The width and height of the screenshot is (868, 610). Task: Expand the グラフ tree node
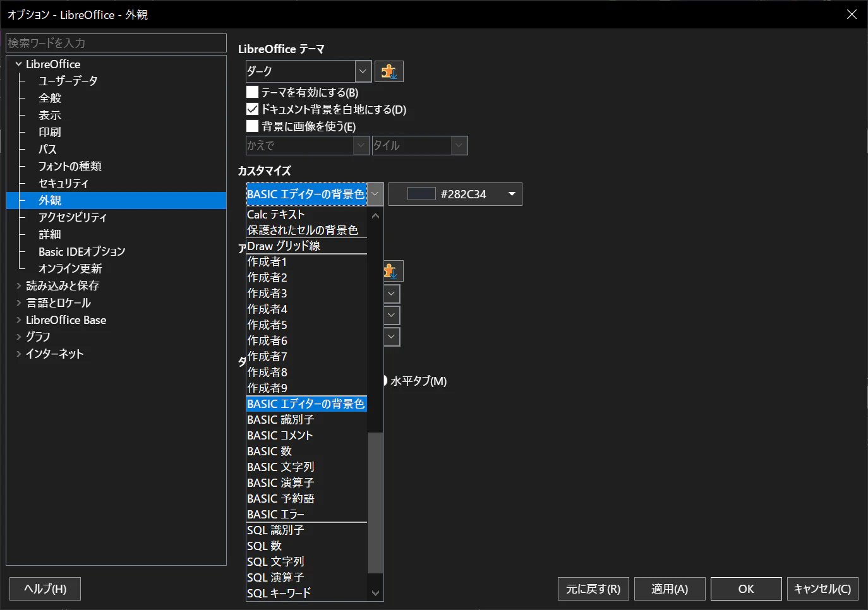19,337
